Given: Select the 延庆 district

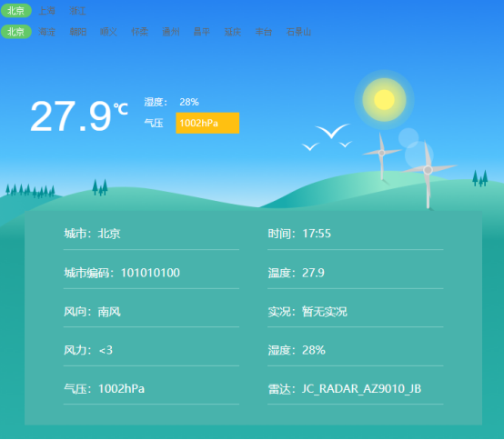Looking at the screenshot, I should click(x=233, y=32).
